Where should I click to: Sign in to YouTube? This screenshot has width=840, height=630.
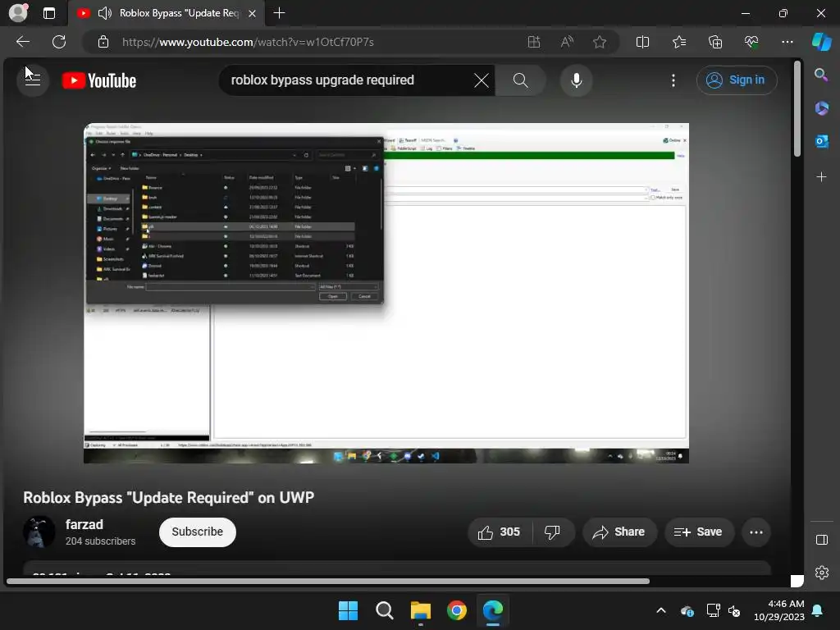pyautogui.click(x=737, y=80)
